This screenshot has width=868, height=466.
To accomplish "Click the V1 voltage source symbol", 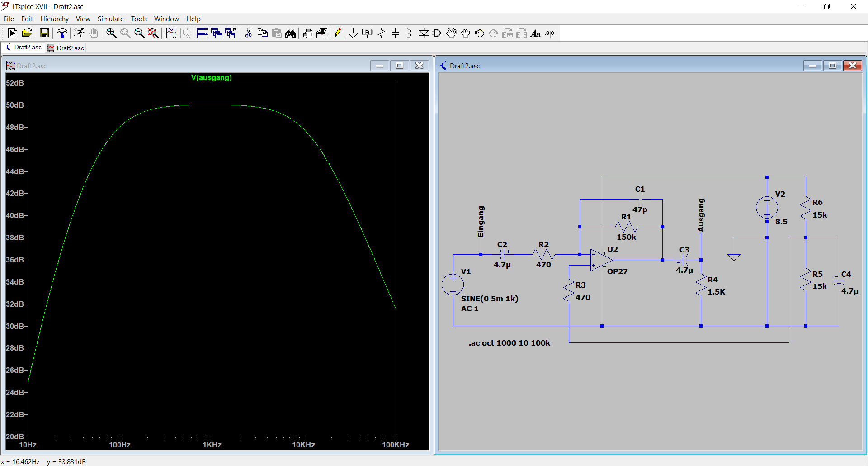I will 453,285.
